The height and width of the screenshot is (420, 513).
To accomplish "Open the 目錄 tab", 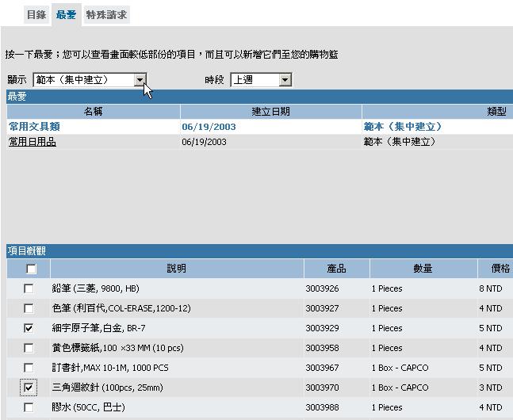I will [36, 15].
